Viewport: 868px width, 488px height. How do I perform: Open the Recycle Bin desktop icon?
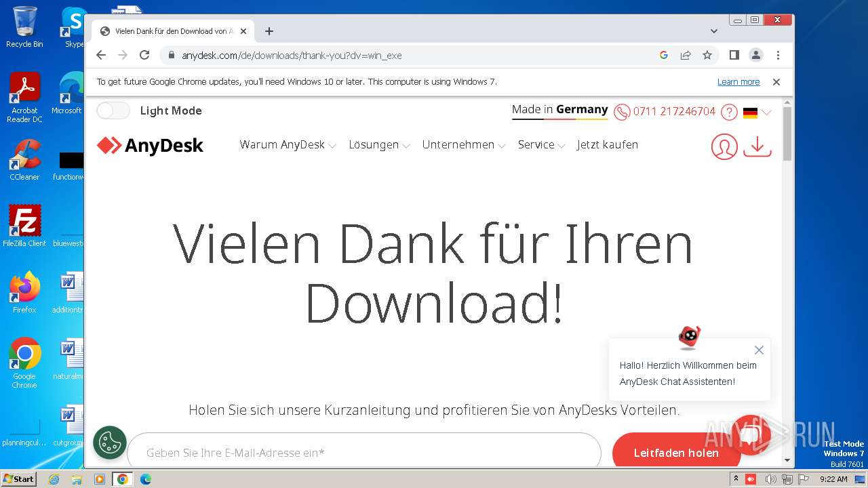click(24, 27)
